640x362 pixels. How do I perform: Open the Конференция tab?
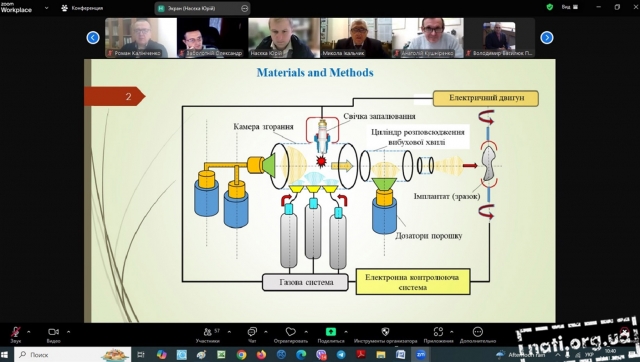click(x=82, y=8)
